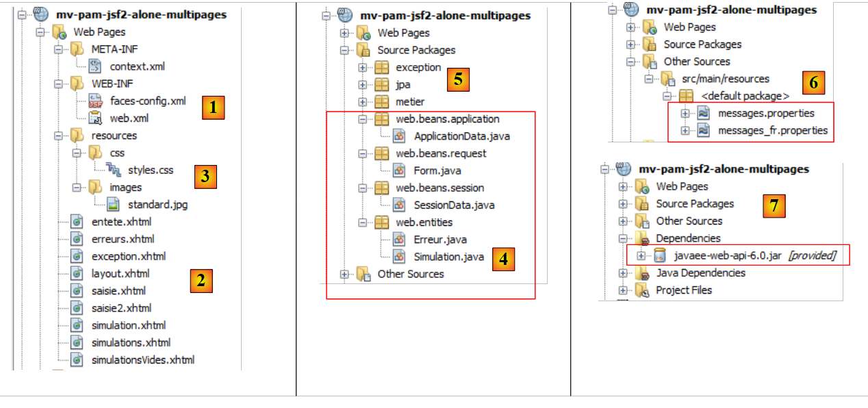Click the orange label numbered 5

click(x=458, y=79)
